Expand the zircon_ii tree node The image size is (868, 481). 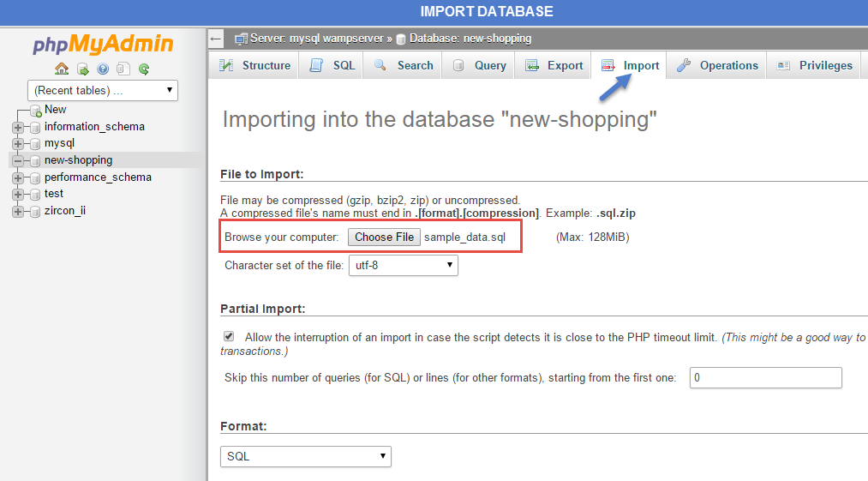pyautogui.click(x=18, y=212)
